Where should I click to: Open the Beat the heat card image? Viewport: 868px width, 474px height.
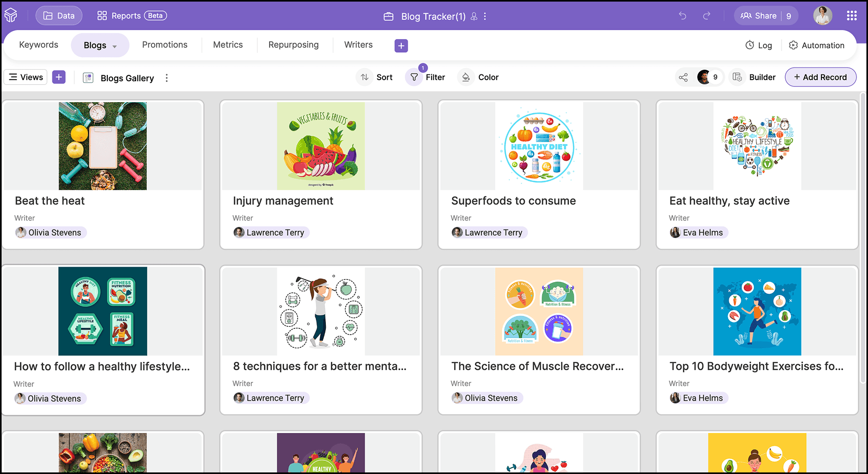point(103,146)
